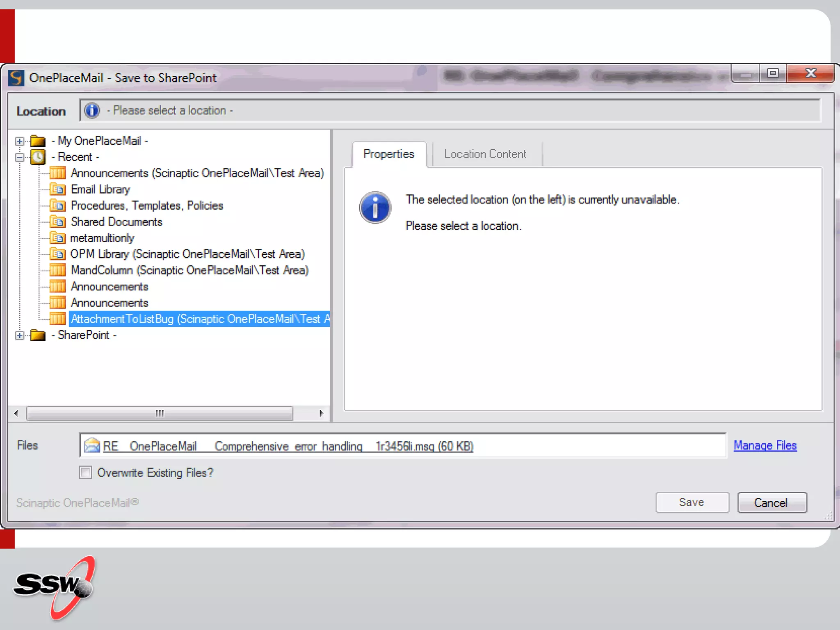Viewport: 840px width, 630px height.
Task: Click the My OnePlaceMail folder icon
Action: [38, 141]
